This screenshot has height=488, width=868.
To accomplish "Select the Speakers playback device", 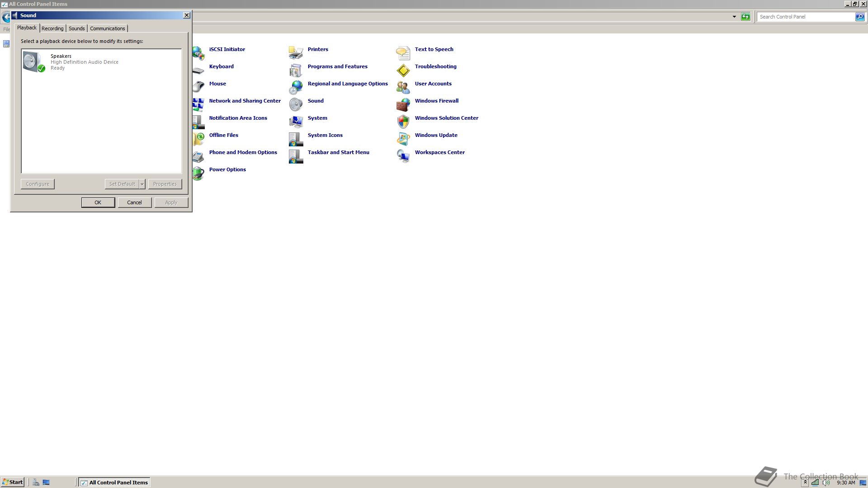I will (x=101, y=62).
